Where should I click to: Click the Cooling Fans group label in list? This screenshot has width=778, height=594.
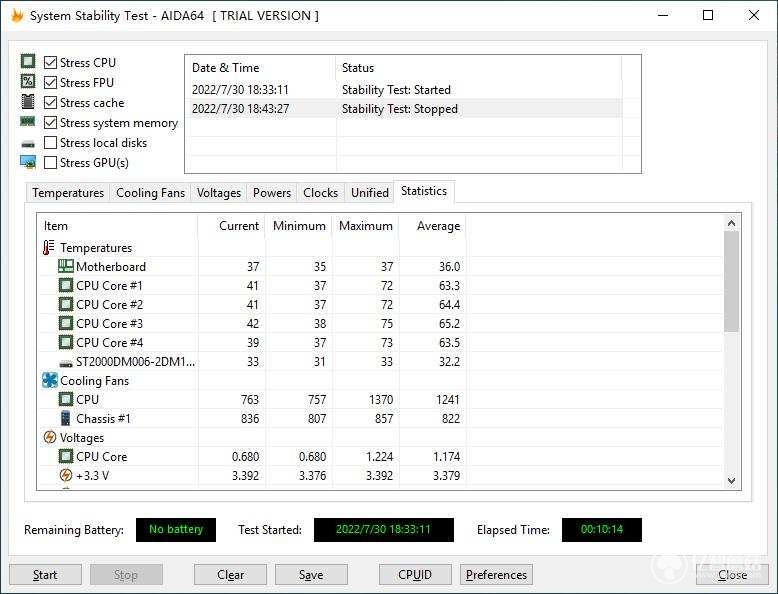click(x=95, y=381)
